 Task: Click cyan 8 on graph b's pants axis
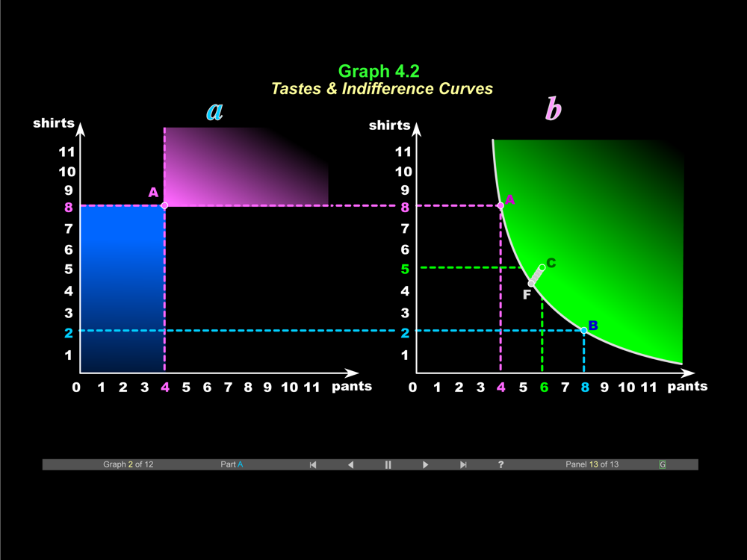pyautogui.click(x=585, y=388)
